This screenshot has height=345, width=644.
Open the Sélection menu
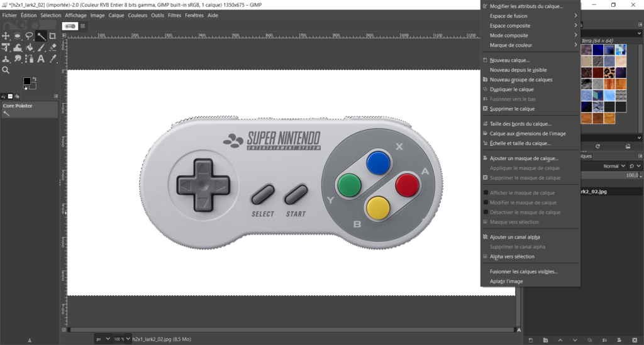(50, 15)
